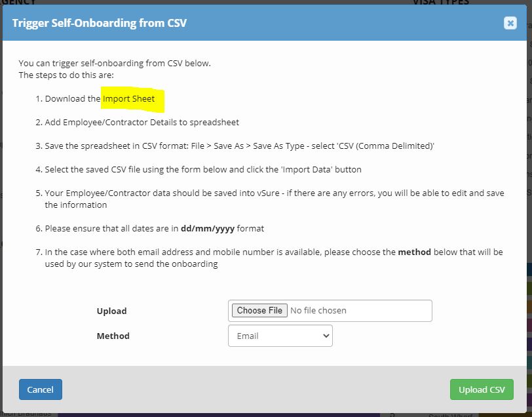
Task: Click the bold Upload field label
Action: tap(111, 311)
